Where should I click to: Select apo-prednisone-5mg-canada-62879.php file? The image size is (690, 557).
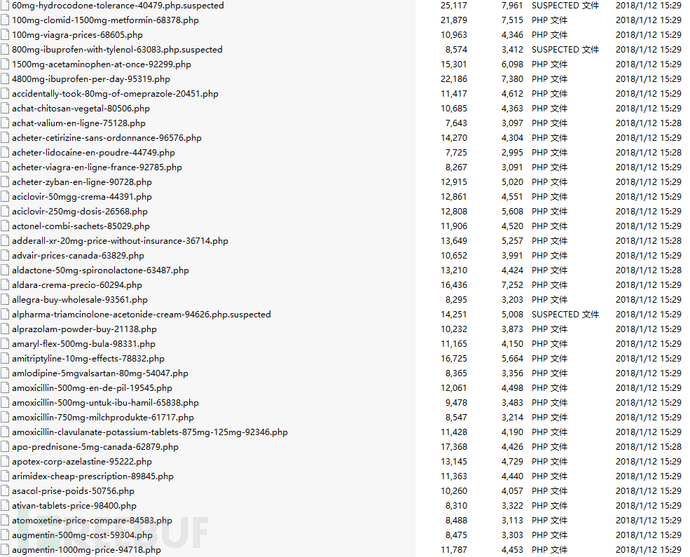[95, 447]
